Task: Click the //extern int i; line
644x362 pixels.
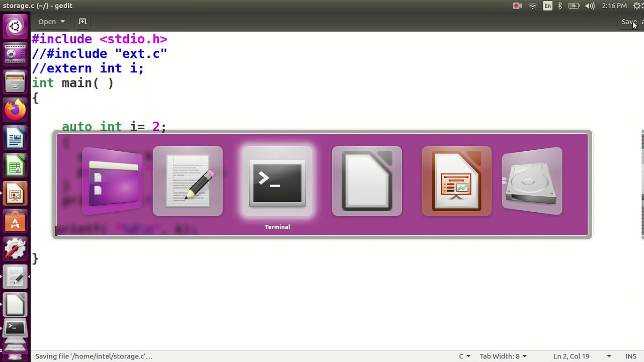Action: (x=88, y=68)
